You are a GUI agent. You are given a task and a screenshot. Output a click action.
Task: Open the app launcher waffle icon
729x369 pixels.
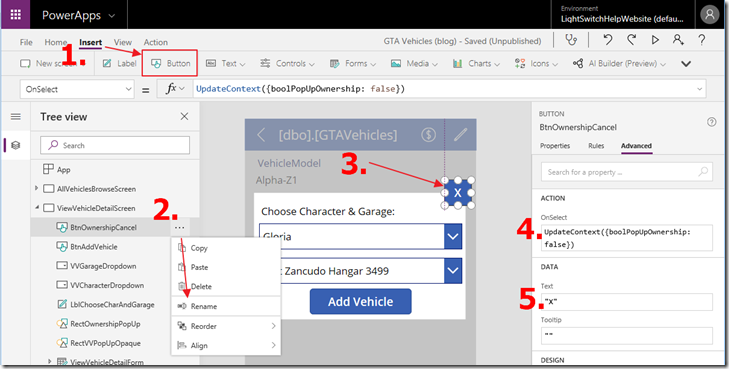pyautogui.click(x=15, y=14)
